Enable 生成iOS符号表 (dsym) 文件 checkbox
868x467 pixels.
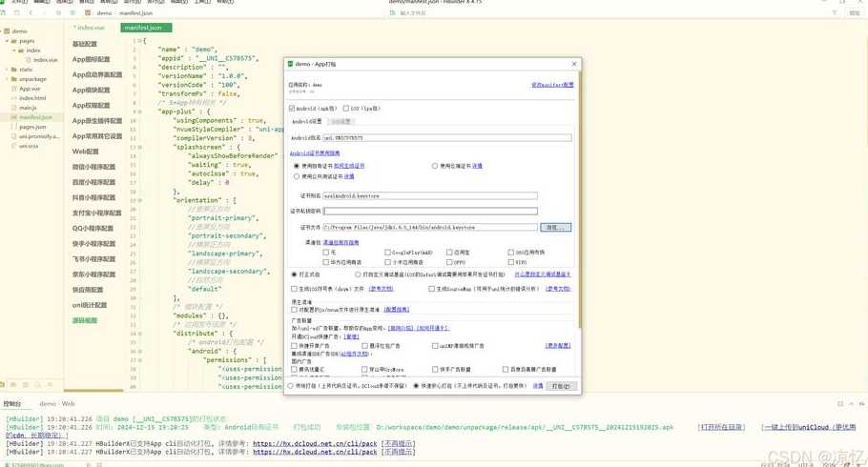[294, 289]
